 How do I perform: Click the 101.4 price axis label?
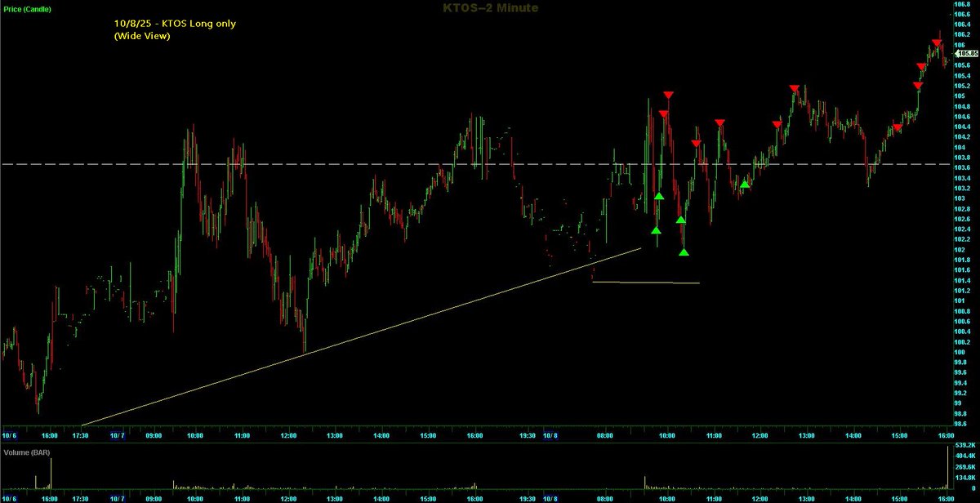click(x=964, y=280)
